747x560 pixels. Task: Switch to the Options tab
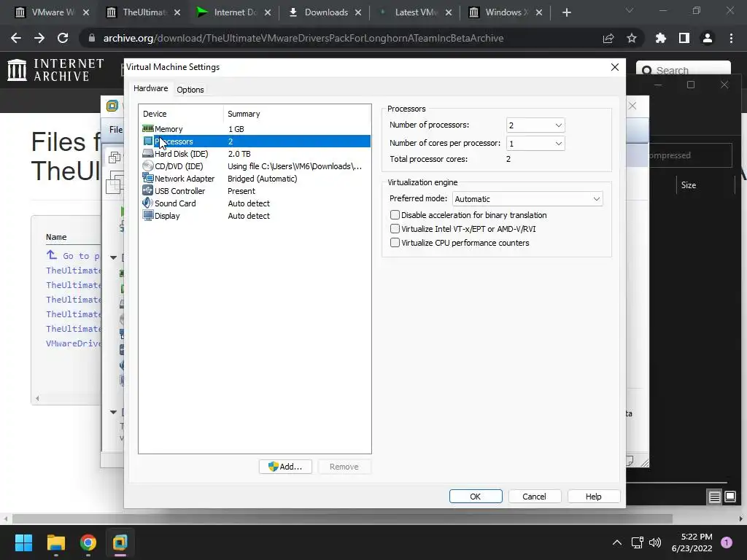(x=190, y=90)
